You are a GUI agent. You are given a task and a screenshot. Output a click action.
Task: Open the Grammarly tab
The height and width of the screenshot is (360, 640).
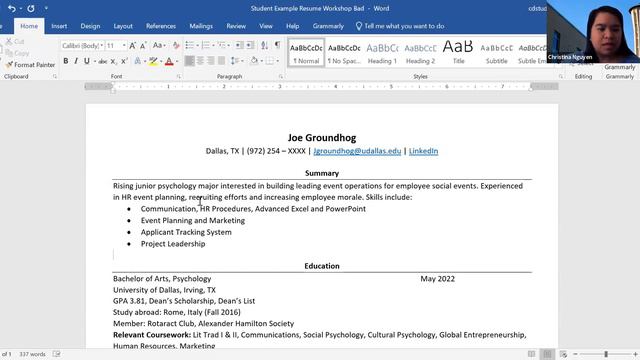[328, 26]
